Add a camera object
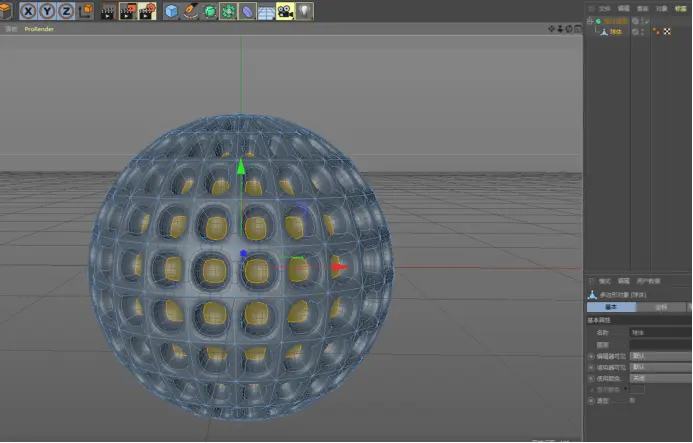Viewport: 693px width, 443px height. coord(285,11)
